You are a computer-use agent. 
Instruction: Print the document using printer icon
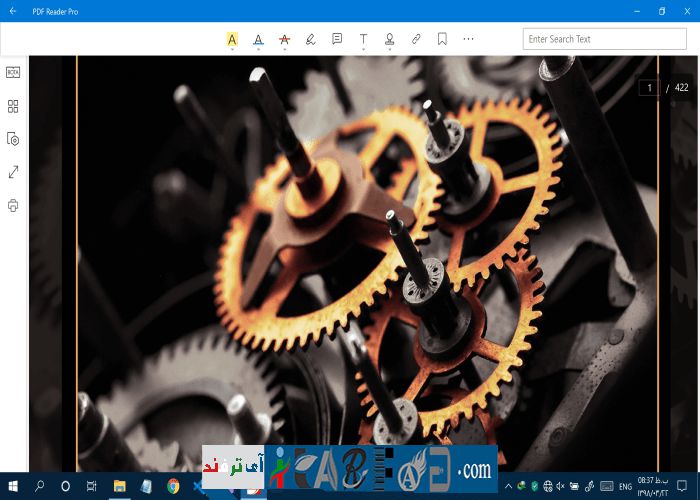(13, 205)
